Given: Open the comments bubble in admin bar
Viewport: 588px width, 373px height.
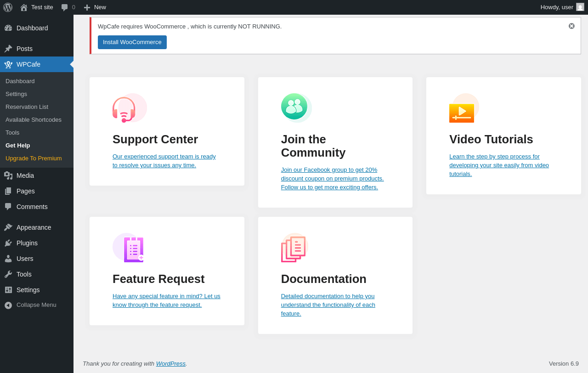Looking at the screenshot, I should [x=68, y=7].
